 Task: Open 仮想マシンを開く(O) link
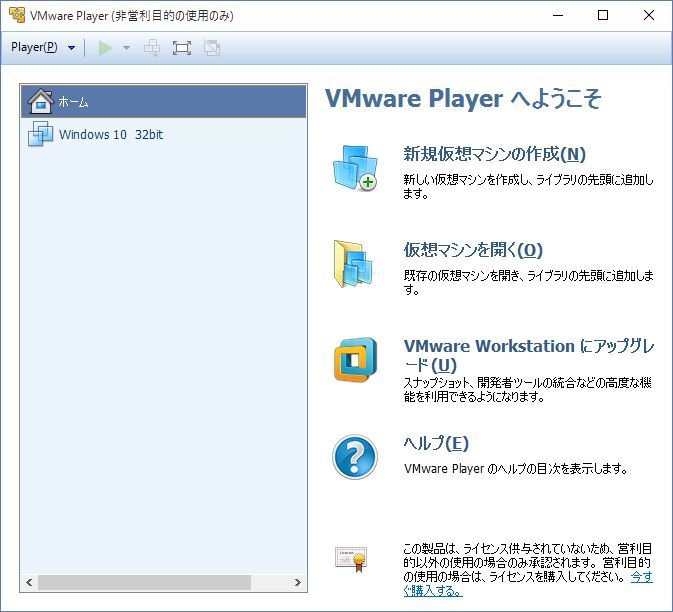(472, 250)
